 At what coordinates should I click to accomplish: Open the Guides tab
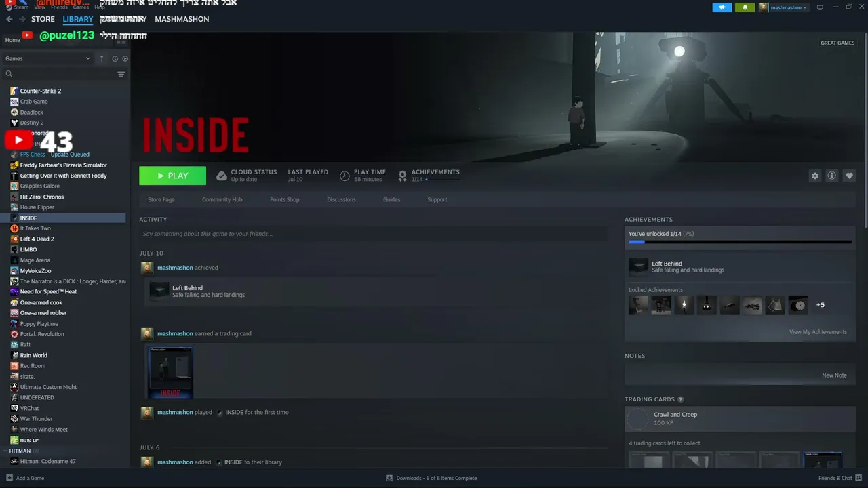(391, 199)
